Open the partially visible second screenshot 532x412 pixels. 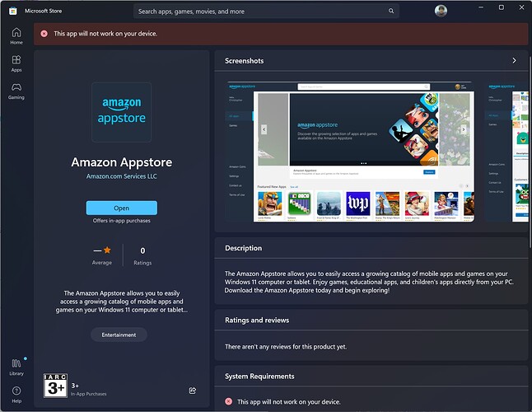506,152
